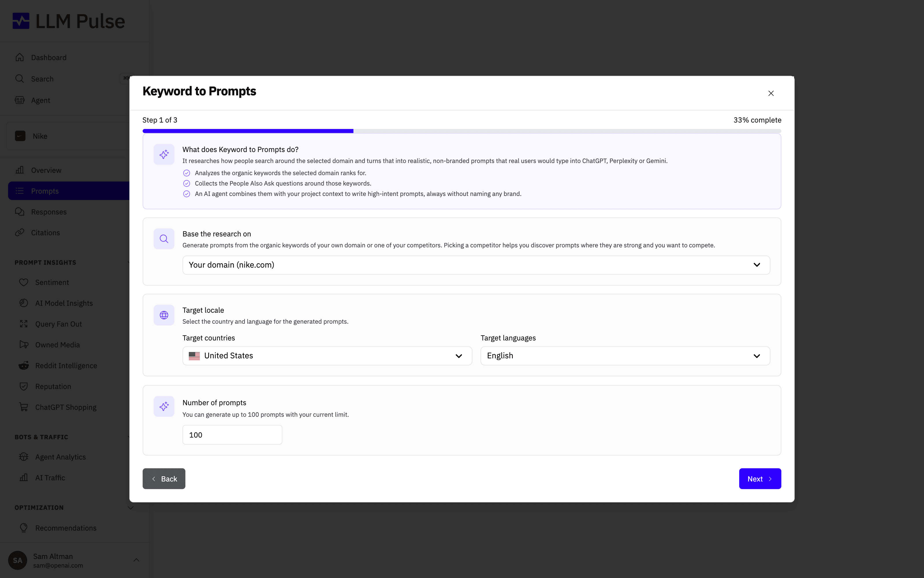Click 'Analyzes the organic keywords' bullet text

280,173
